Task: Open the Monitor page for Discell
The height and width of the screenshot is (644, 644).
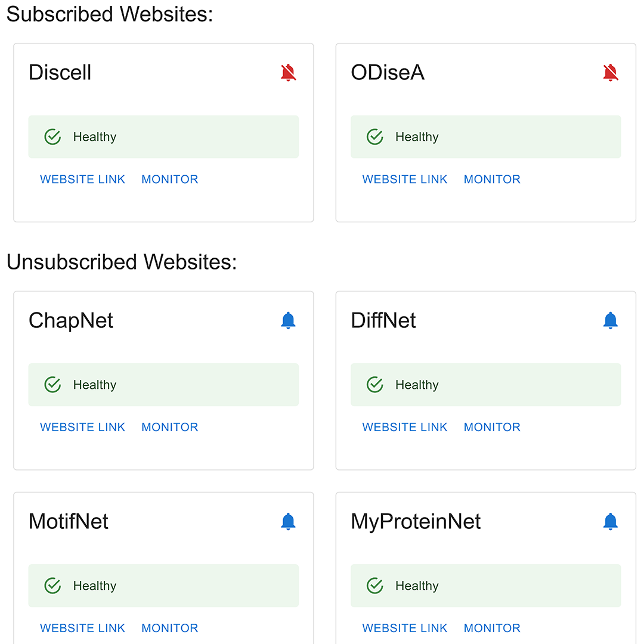Action: (x=170, y=179)
